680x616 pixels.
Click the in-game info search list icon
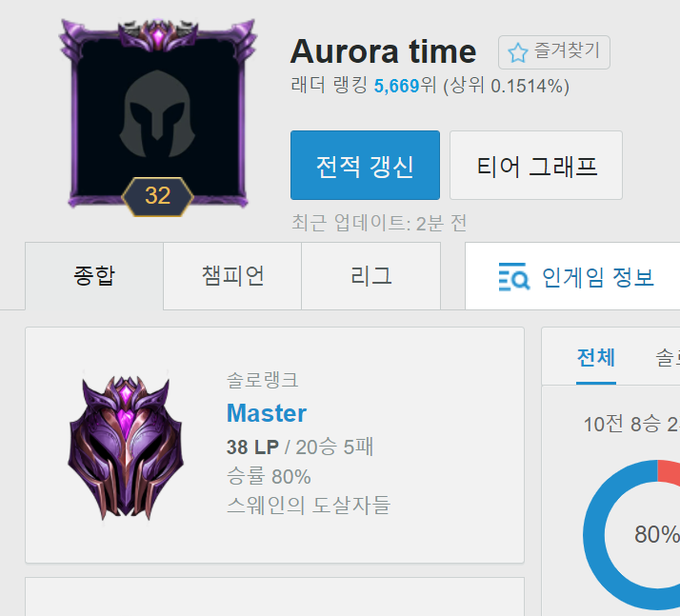pos(514,276)
